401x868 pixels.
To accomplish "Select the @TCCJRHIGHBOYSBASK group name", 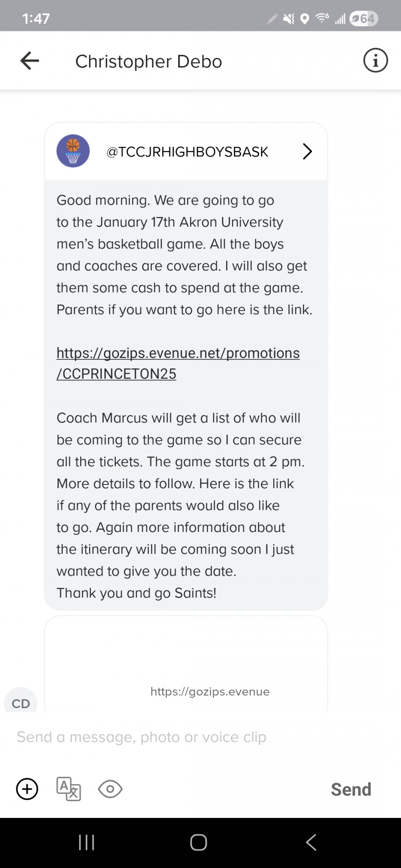I will pos(187,152).
